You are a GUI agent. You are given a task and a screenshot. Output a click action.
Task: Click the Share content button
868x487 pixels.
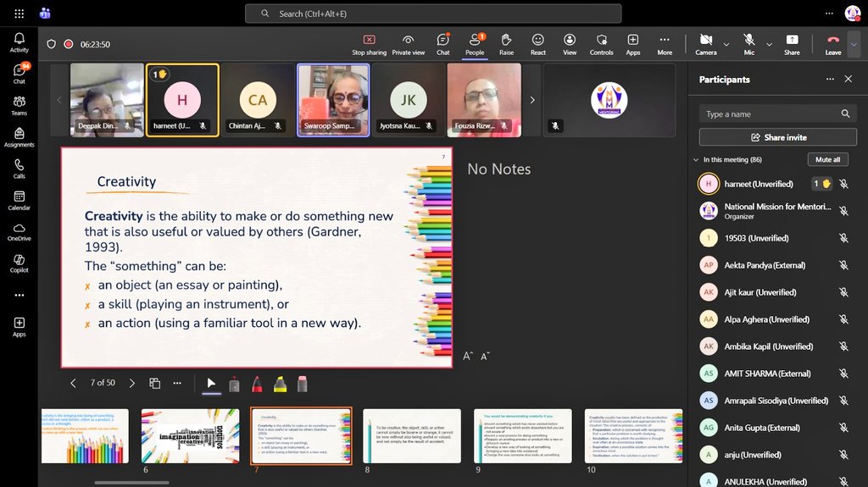[792, 44]
